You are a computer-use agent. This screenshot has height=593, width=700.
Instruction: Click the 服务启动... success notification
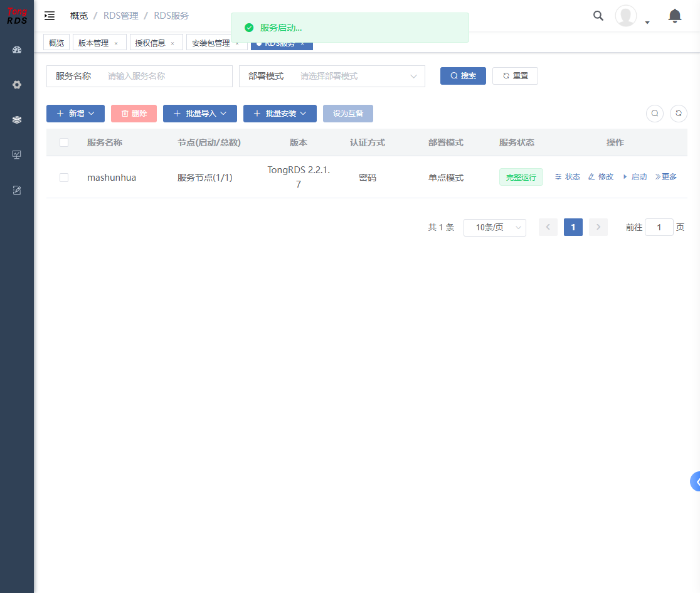[350, 28]
